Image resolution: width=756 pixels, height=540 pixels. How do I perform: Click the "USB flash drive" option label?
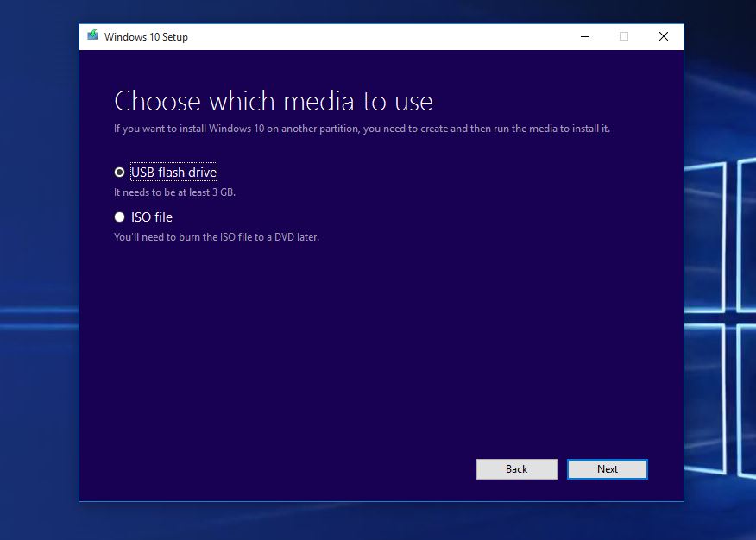(x=173, y=172)
